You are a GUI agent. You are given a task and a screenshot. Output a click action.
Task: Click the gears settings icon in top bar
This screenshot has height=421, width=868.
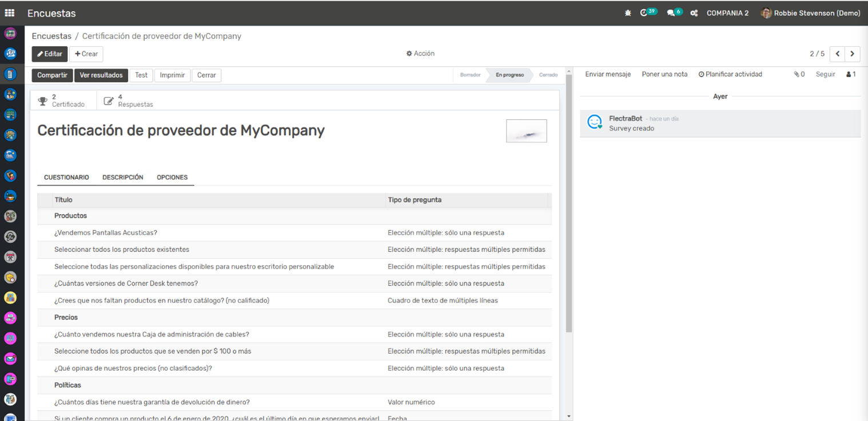(x=694, y=13)
